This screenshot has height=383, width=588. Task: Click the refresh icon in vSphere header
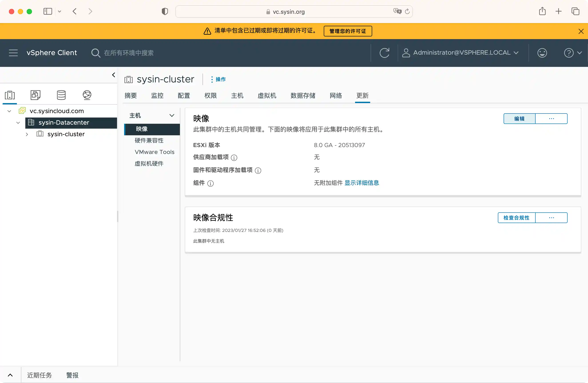384,53
